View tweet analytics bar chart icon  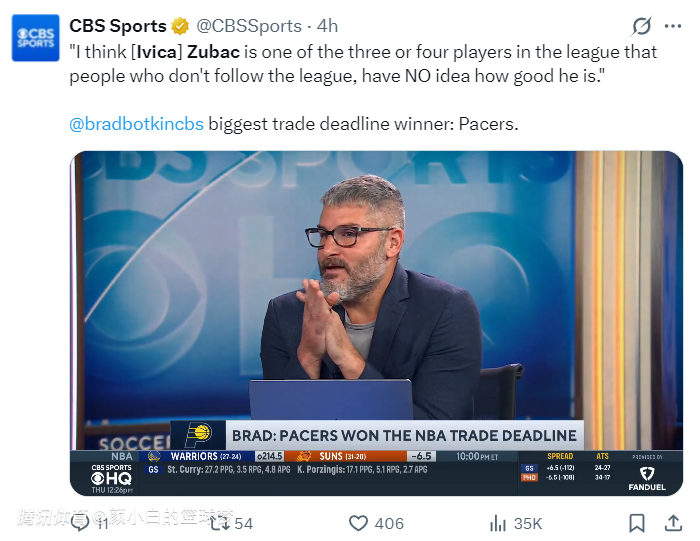click(x=497, y=523)
